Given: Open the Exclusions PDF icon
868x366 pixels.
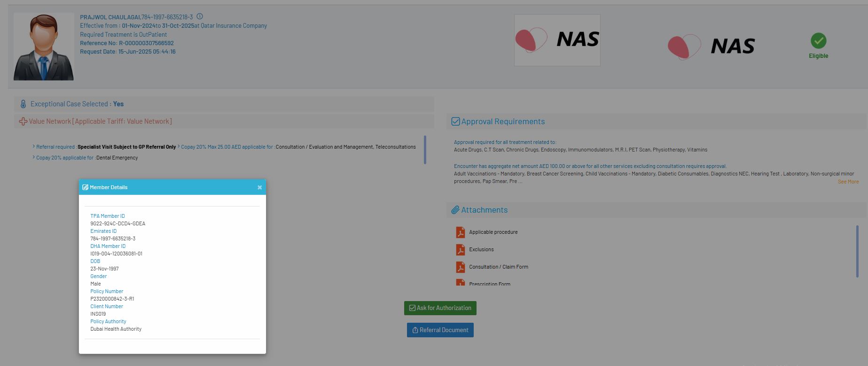Looking at the screenshot, I should tap(460, 250).
